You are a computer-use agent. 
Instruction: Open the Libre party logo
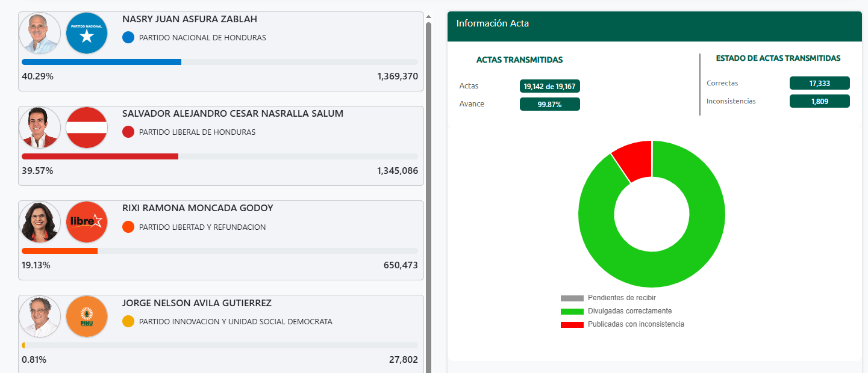86,222
